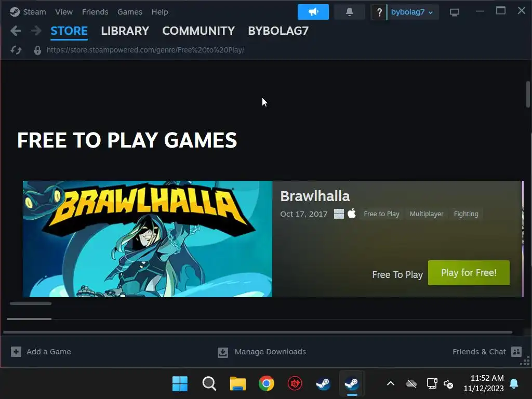
Task: Click the FREE TO PLAY GAMES heading
Action: tap(127, 140)
